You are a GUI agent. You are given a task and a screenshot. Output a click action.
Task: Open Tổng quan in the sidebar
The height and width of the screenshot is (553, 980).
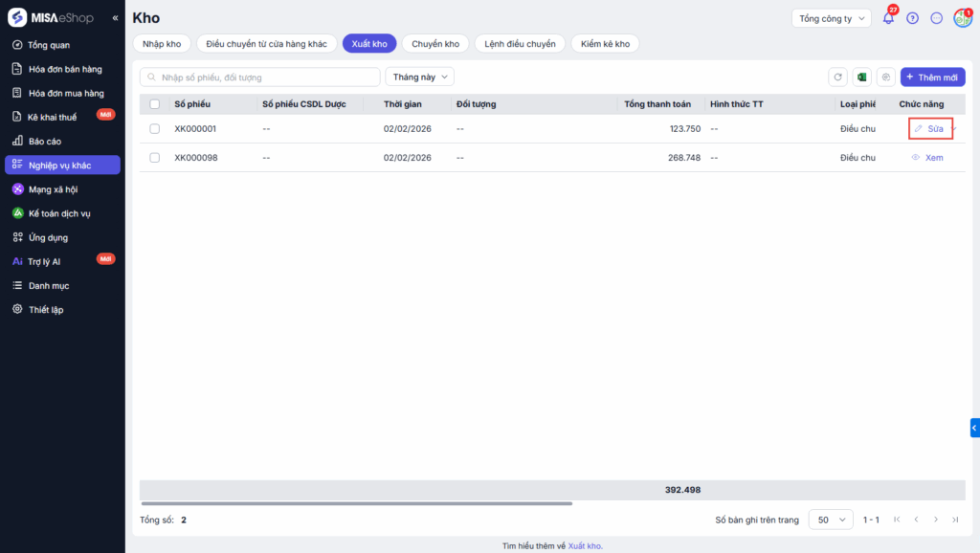[x=62, y=45]
